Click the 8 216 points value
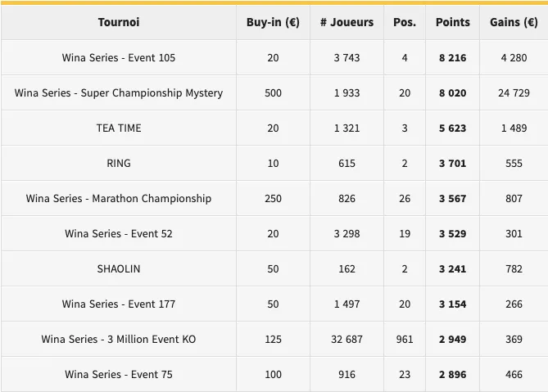Viewport: 548px width, 392px height. (x=453, y=58)
